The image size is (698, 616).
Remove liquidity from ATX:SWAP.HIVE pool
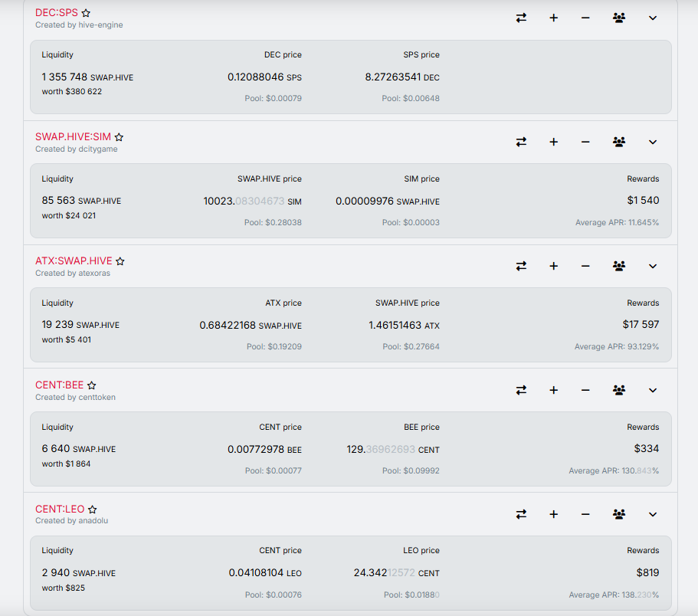[585, 266]
